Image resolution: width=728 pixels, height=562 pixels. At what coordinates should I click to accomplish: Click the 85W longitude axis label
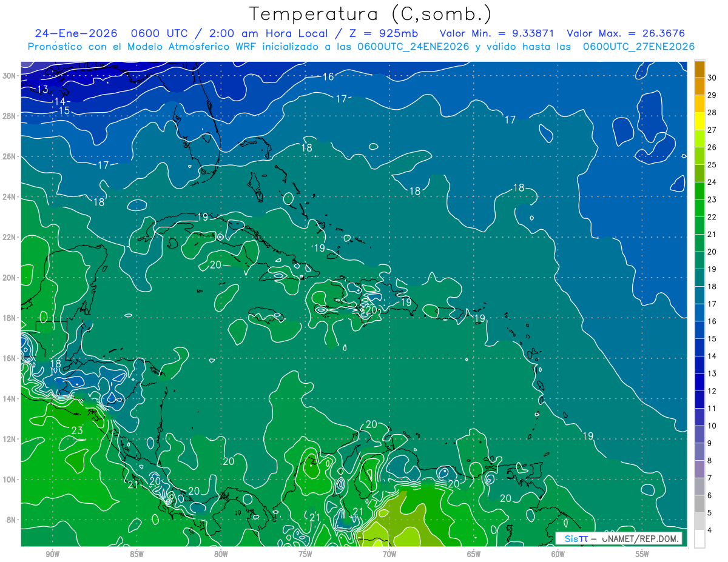(x=136, y=554)
